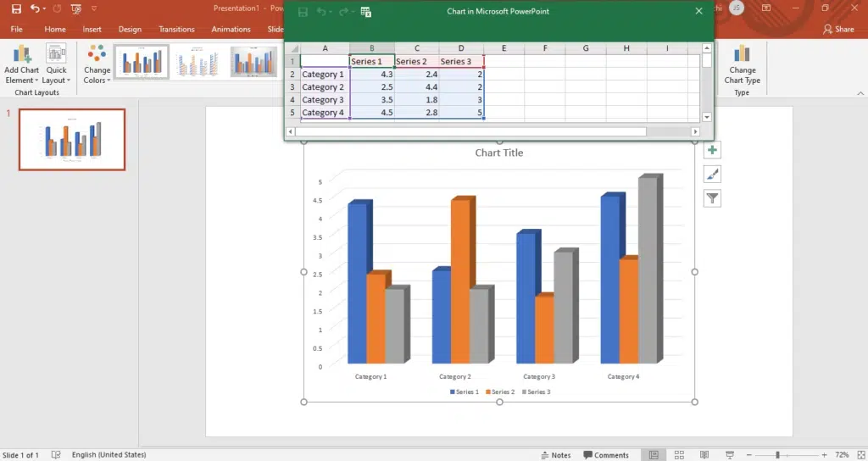The width and height of the screenshot is (868, 461).
Task: Click the Share button
Action: click(838, 29)
